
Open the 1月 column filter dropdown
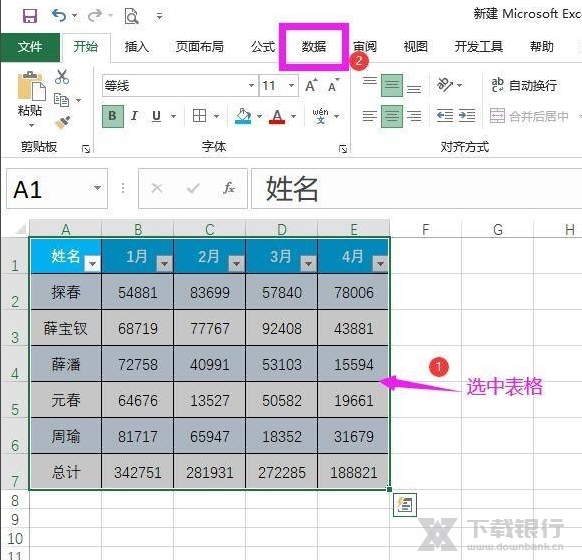tap(164, 263)
